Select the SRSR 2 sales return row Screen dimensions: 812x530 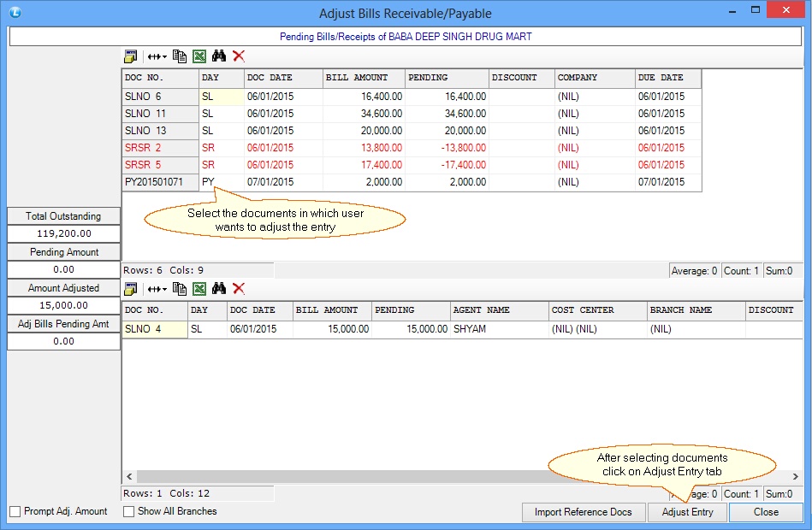tap(412, 148)
